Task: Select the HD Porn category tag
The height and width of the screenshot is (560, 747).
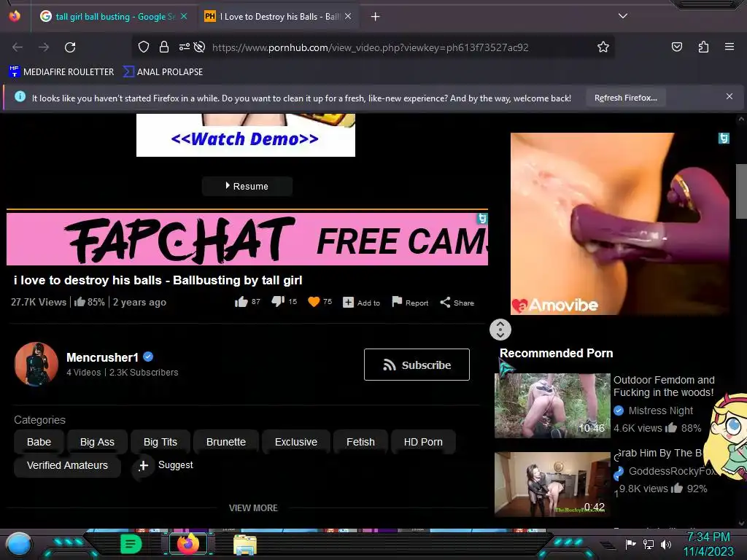Action: coord(423,442)
